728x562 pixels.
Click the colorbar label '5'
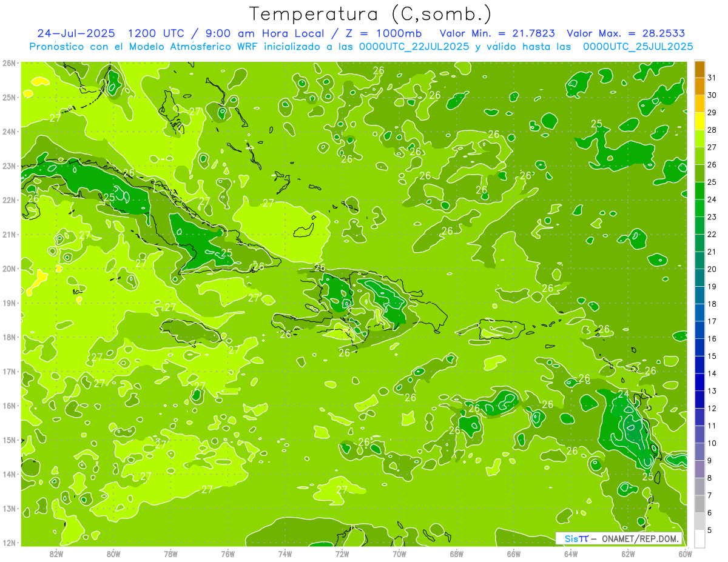pos(710,530)
